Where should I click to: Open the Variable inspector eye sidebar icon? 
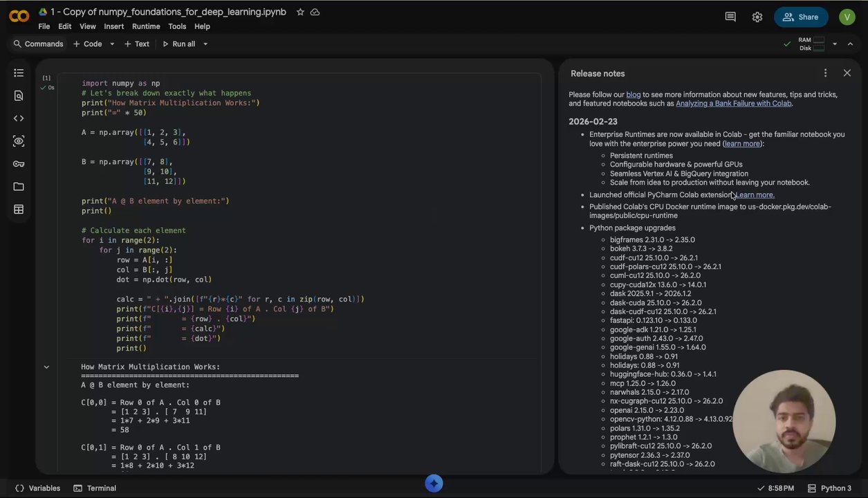(19, 141)
